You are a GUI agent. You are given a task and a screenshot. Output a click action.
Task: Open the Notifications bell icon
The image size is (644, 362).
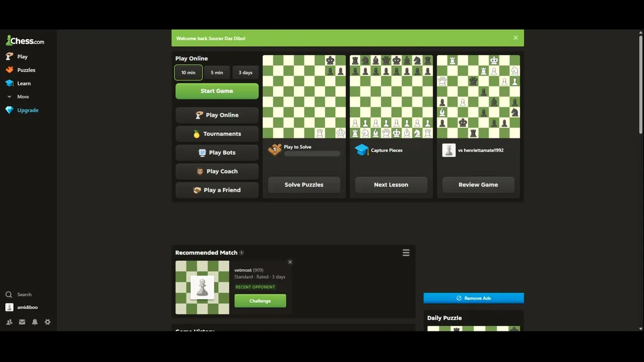[x=35, y=322]
